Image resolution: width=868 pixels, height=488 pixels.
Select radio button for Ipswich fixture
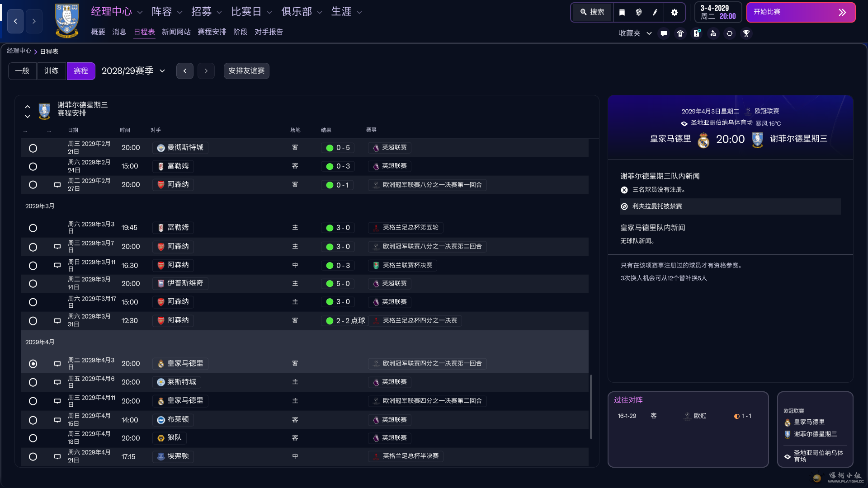33,284
